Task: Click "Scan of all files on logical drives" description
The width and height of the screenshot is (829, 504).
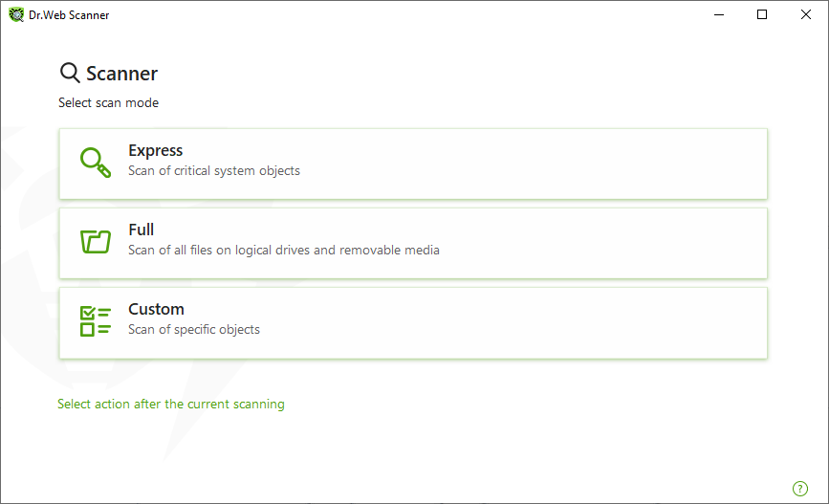Action: click(284, 251)
